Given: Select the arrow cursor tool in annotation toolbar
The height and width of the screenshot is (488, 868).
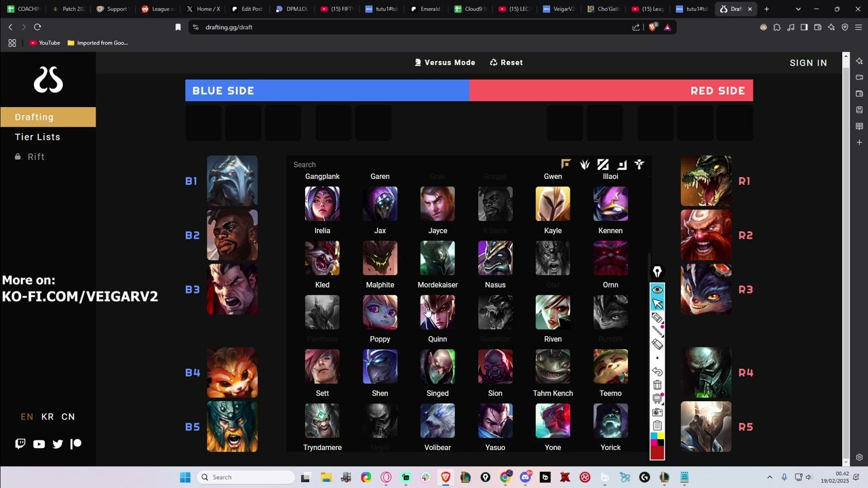Looking at the screenshot, I should click(x=657, y=304).
